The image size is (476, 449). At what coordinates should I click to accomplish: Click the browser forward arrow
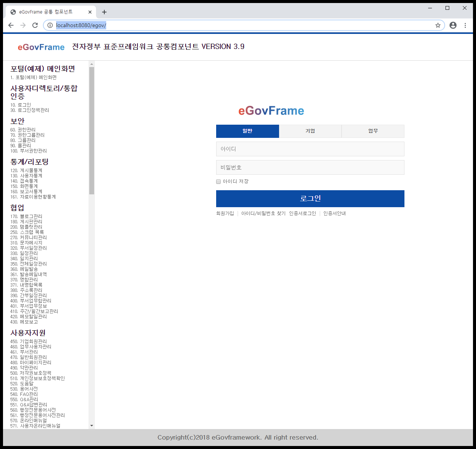click(23, 25)
